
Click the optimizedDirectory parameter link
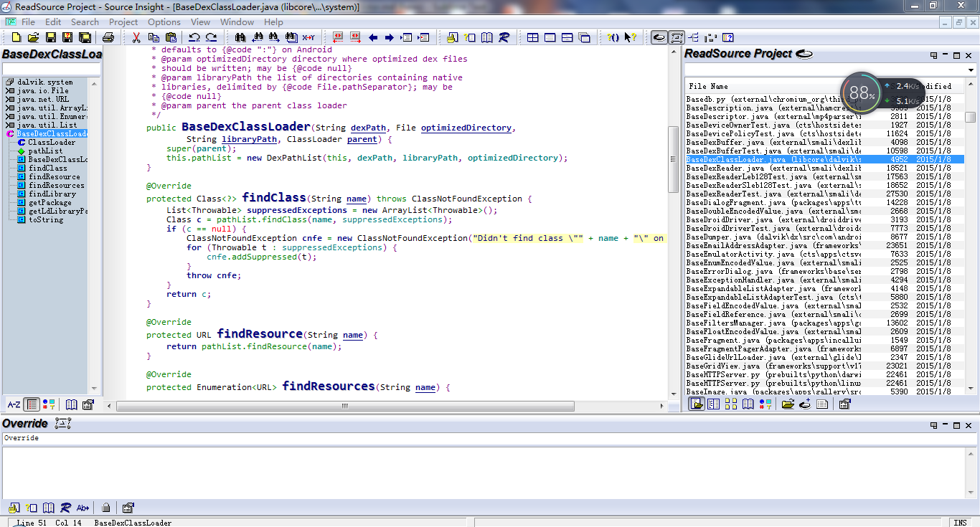466,128
